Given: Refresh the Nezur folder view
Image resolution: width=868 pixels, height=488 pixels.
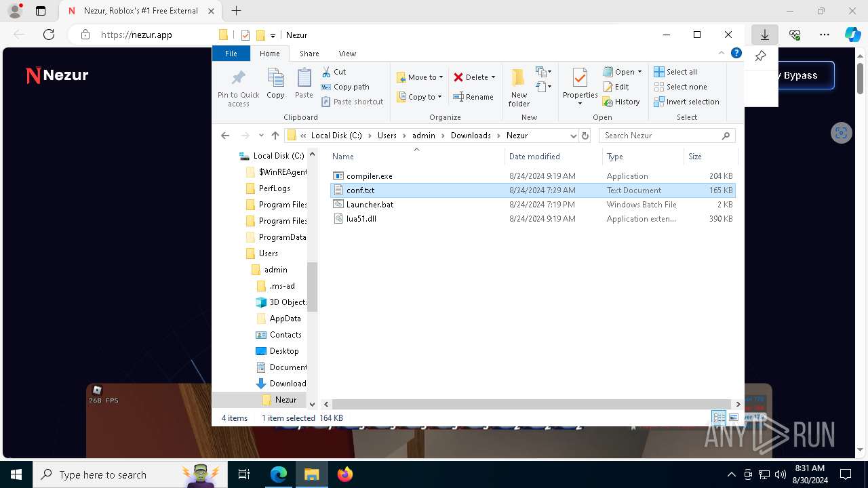Looking at the screenshot, I should [585, 136].
